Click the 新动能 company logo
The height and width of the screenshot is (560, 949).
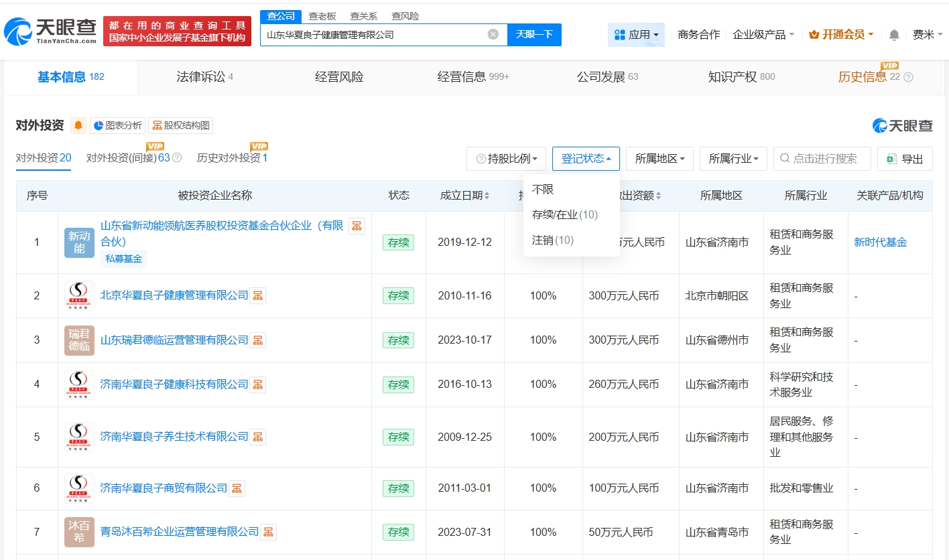click(79, 242)
